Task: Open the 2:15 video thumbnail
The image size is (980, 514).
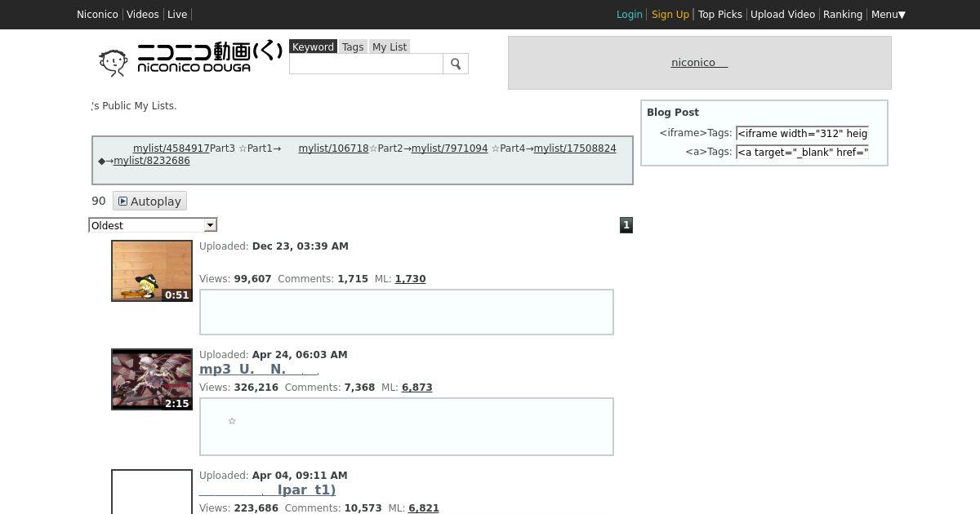Action: point(152,379)
